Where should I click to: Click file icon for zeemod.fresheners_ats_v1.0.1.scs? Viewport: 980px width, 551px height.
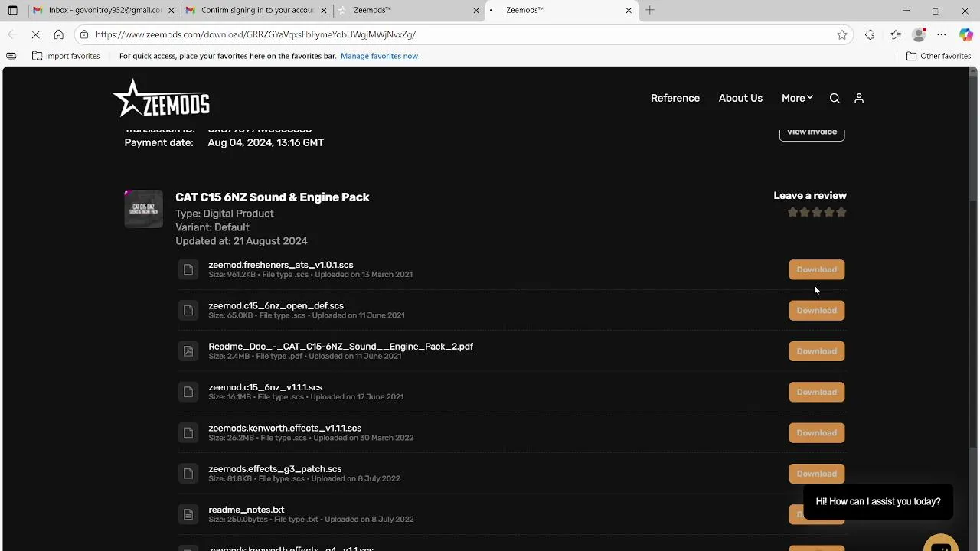pos(188,269)
